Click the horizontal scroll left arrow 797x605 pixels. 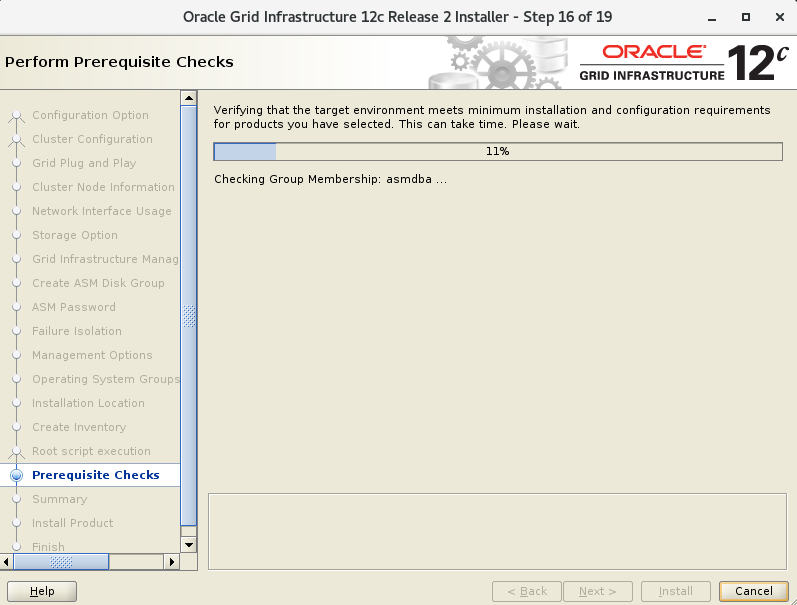[x=6, y=562]
